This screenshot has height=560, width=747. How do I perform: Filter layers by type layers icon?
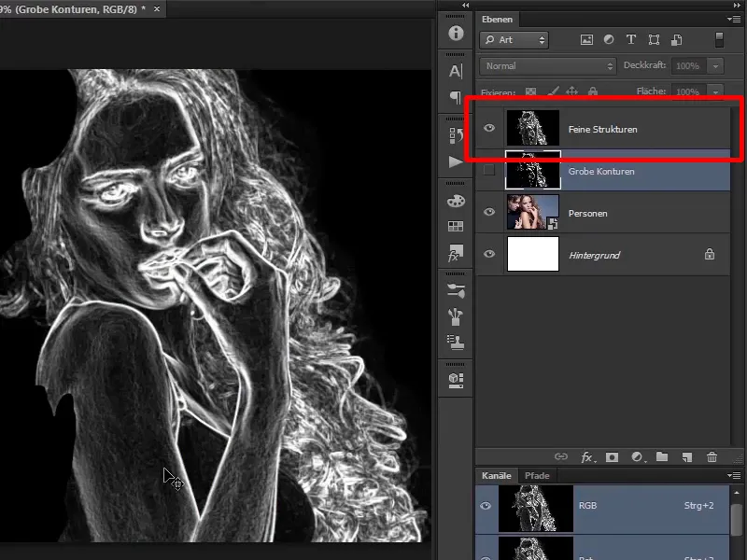(x=631, y=40)
